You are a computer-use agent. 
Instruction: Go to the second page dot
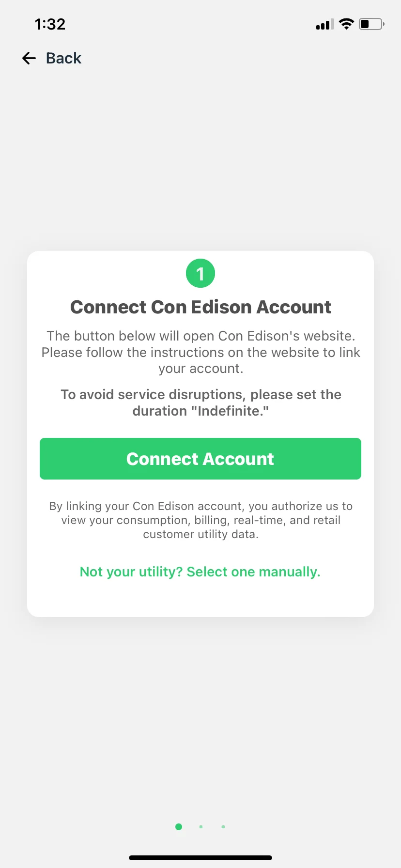tap(201, 827)
